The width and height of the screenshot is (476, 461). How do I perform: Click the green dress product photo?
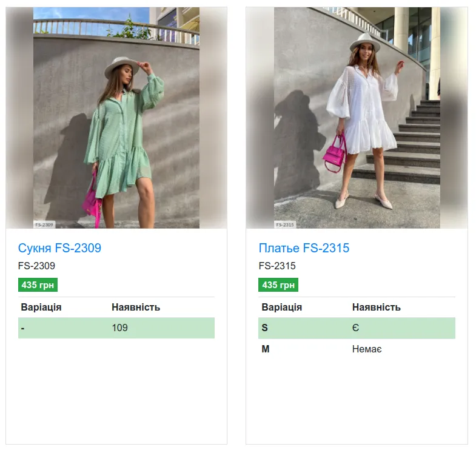pos(116,118)
